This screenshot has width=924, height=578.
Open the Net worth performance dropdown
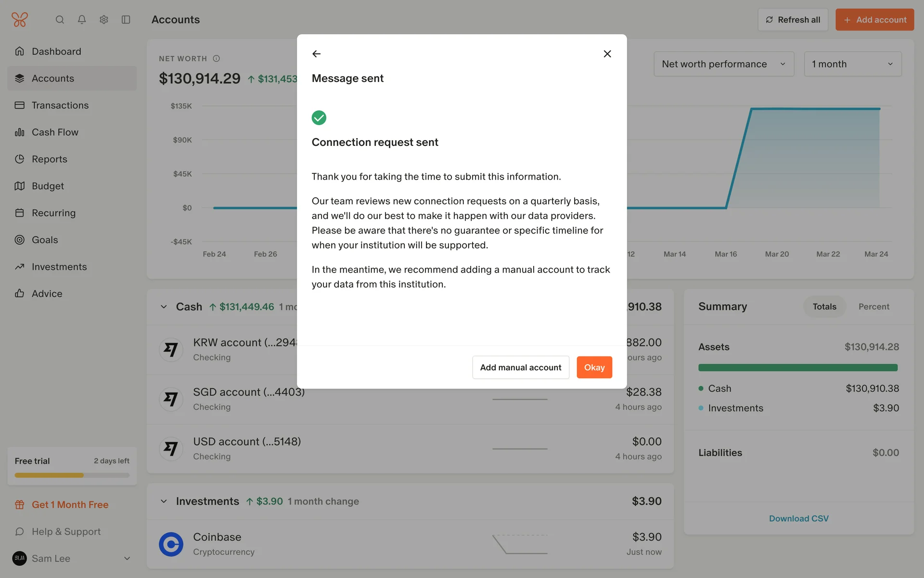[x=723, y=64]
